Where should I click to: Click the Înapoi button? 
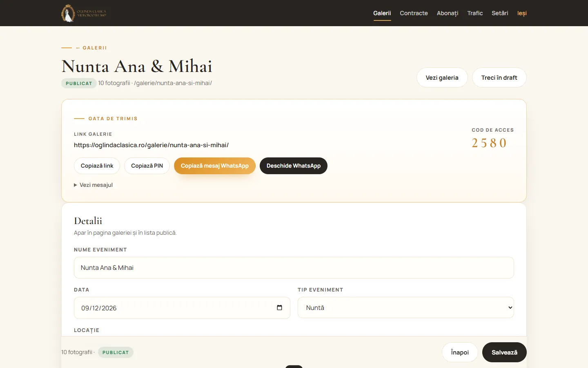[460, 352]
